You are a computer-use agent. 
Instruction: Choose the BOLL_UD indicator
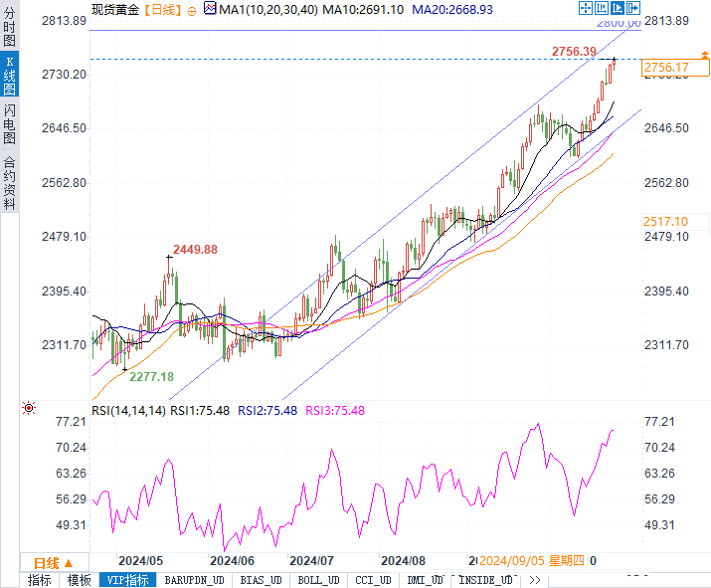pos(318,580)
